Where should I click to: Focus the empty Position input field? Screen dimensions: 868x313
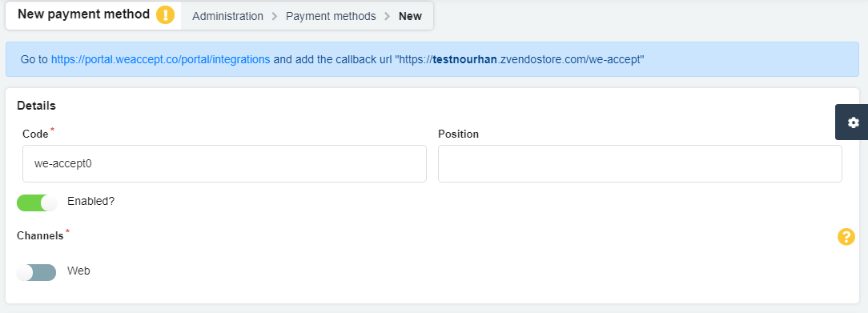[640, 163]
